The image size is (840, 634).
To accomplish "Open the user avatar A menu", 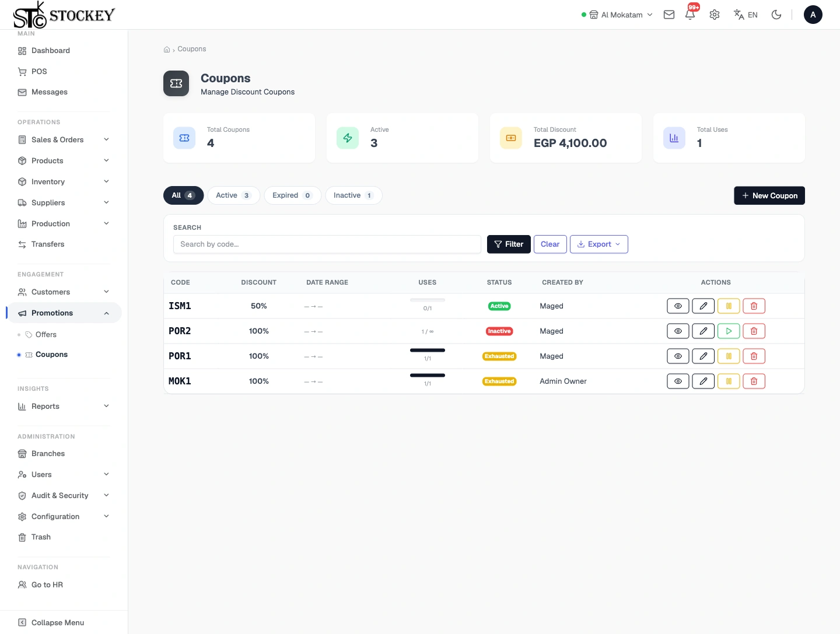I will point(813,15).
